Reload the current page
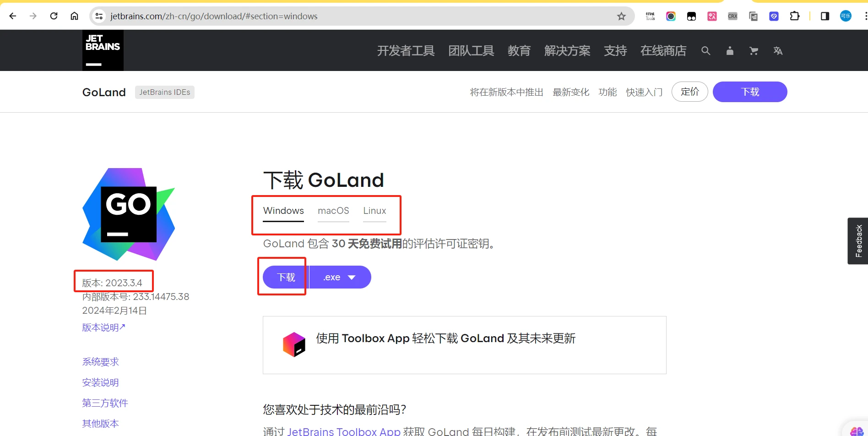The height and width of the screenshot is (436, 868). [54, 16]
